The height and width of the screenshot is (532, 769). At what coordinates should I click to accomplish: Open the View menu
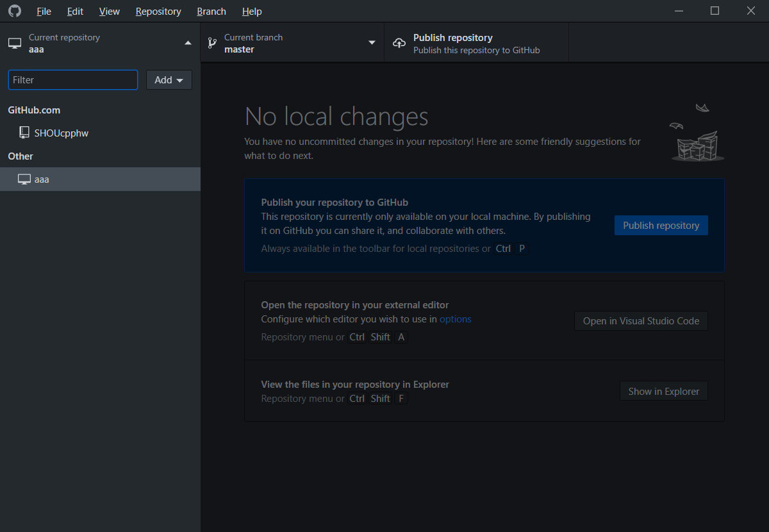point(110,12)
